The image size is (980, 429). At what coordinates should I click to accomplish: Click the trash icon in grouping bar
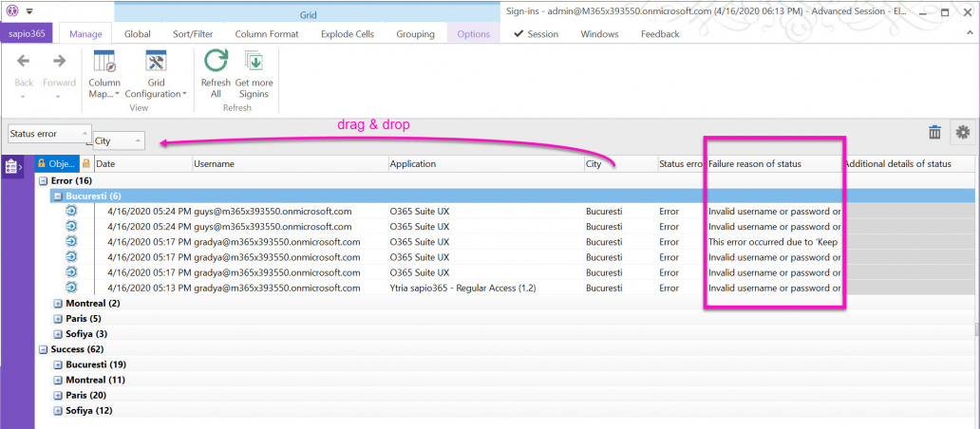pyautogui.click(x=935, y=132)
